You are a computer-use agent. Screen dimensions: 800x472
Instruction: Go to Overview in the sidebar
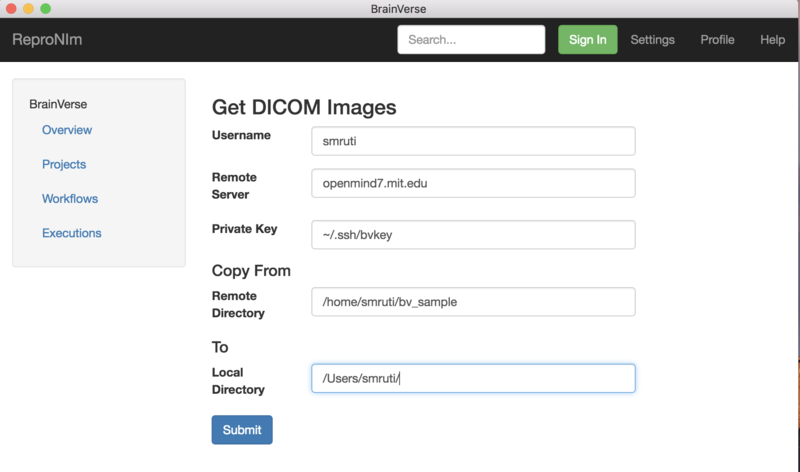click(x=67, y=130)
